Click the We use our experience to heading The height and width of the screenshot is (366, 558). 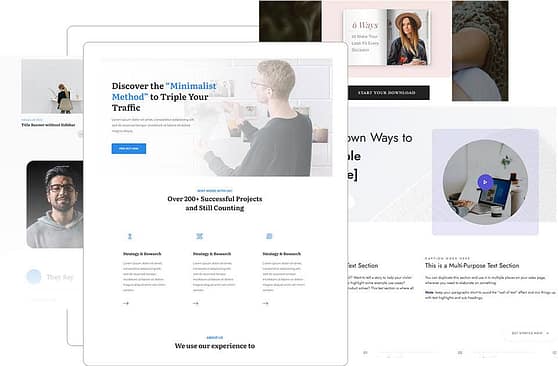coord(215,346)
